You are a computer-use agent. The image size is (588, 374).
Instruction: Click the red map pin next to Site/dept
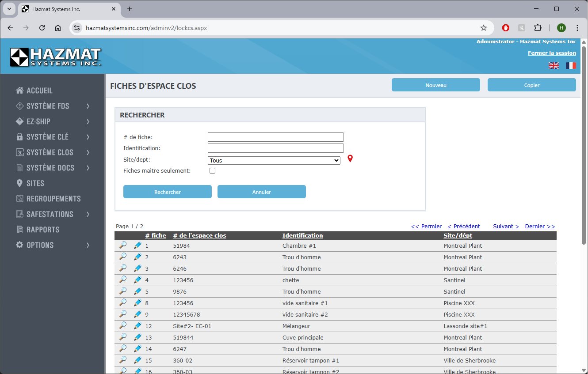[350, 159]
